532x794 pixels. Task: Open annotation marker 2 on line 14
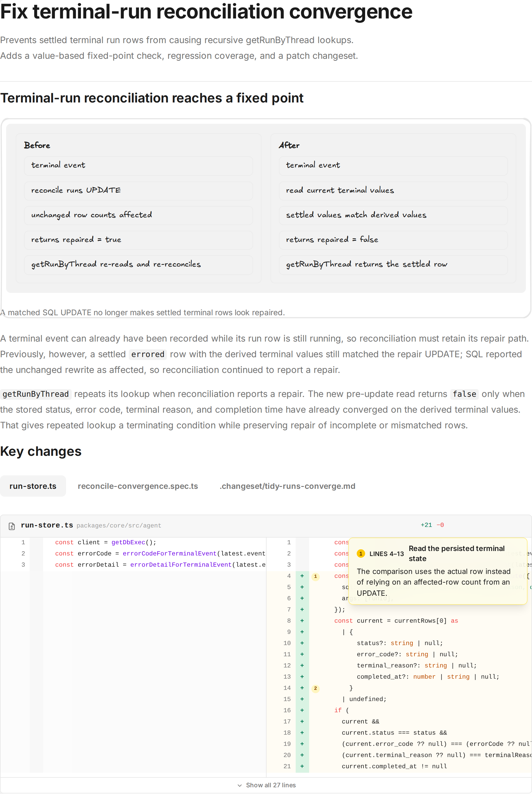(315, 688)
